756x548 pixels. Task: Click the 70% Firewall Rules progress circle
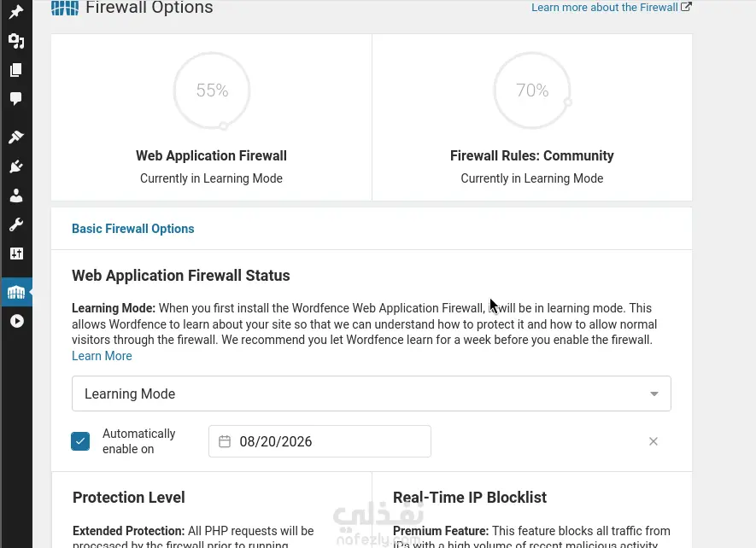(x=532, y=90)
